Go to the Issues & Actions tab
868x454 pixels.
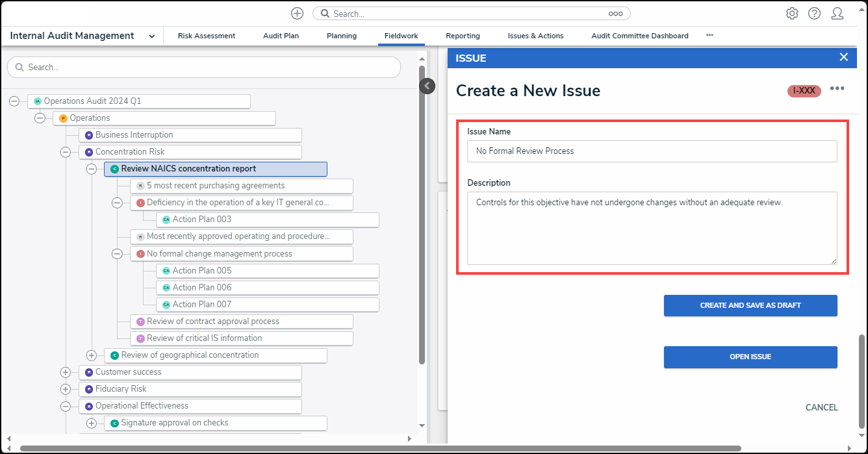pyautogui.click(x=535, y=36)
